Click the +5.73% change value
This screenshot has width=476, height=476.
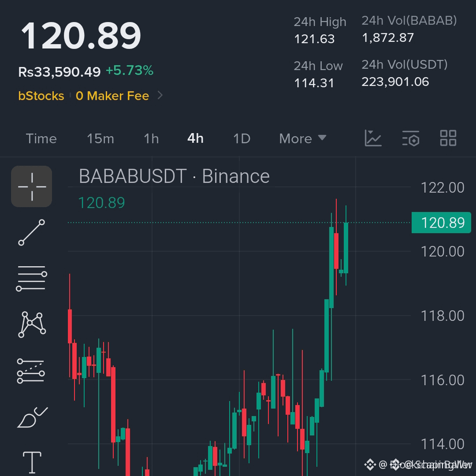pyautogui.click(x=130, y=71)
